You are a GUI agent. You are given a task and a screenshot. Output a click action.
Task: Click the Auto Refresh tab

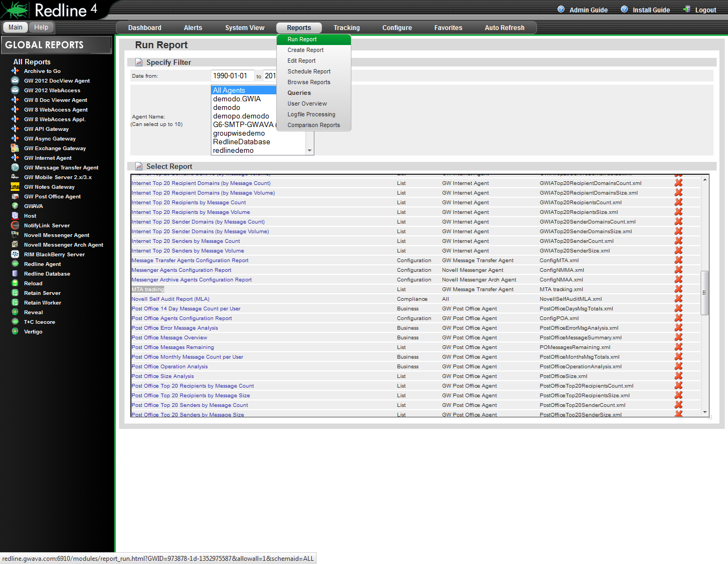[x=505, y=28]
